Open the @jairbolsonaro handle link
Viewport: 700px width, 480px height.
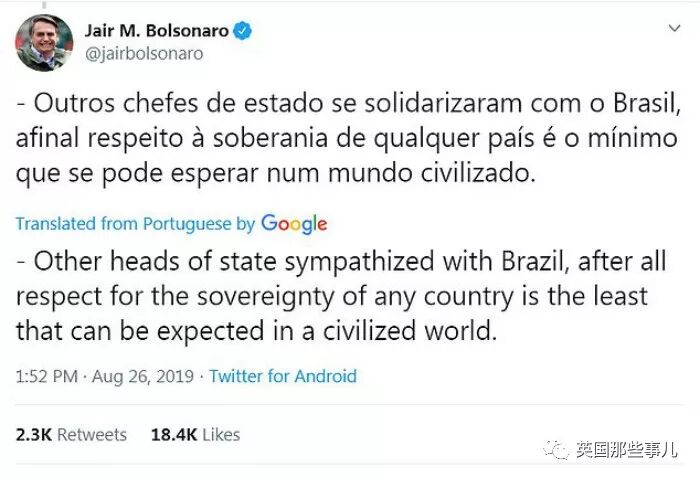point(144,54)
